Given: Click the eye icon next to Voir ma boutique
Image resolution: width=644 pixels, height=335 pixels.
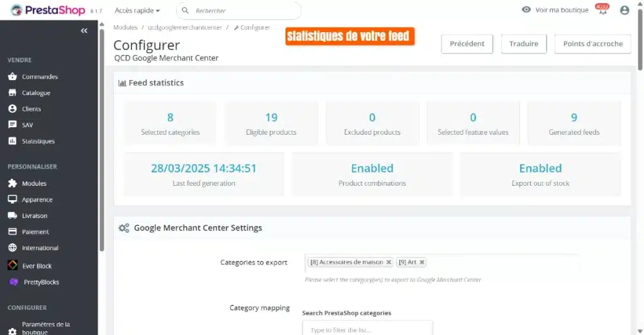Looking at the screenshot, I should (526, 9).
